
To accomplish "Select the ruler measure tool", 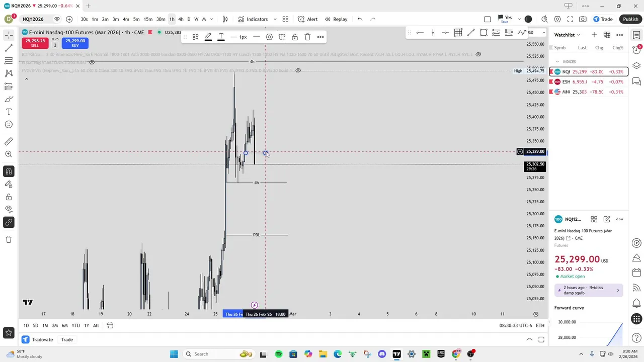I will (x=9, y=142).
